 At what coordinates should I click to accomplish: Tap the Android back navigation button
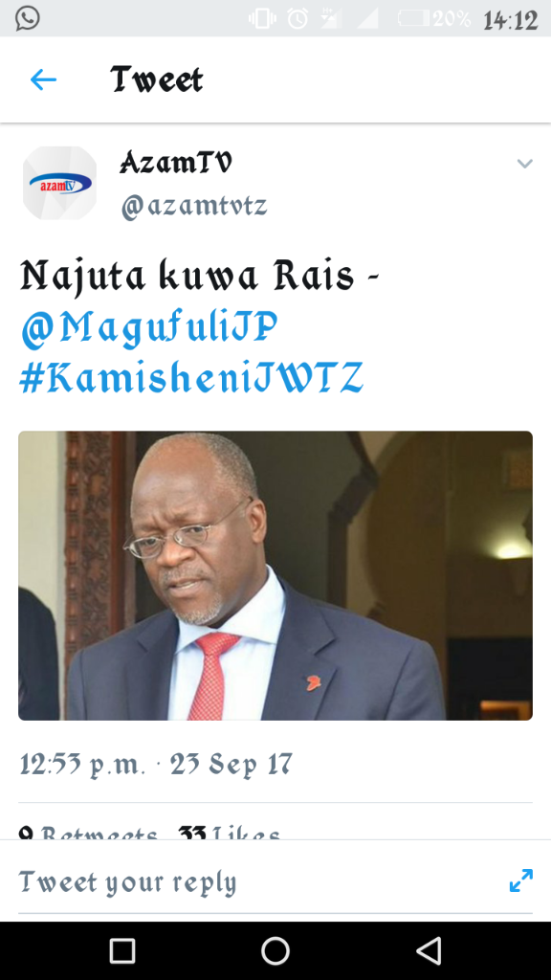pyautogui.click(x=429, y=950)
